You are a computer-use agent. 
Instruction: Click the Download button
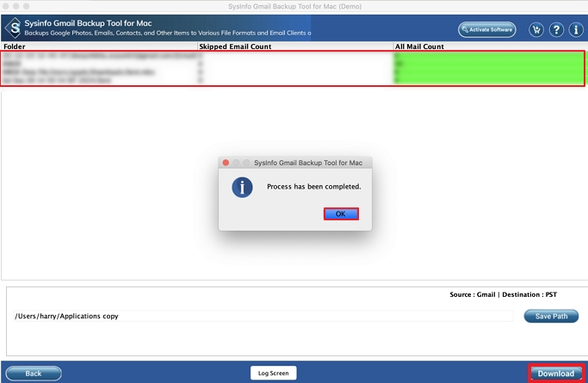(x=556, y=374)
